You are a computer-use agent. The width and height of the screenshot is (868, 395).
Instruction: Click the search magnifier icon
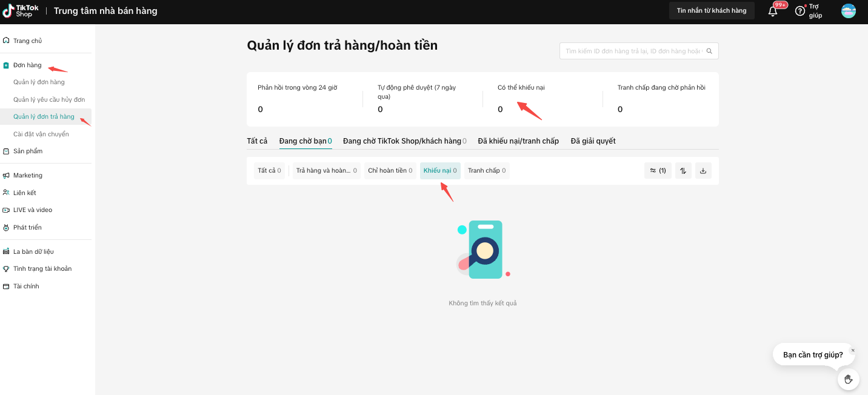pyautogui.click(x=709, y=51)
